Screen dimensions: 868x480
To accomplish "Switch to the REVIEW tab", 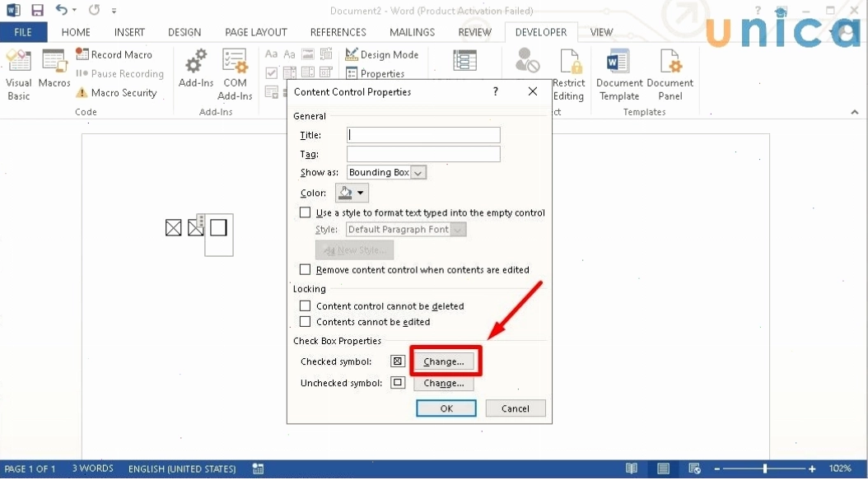I will 474,32.
